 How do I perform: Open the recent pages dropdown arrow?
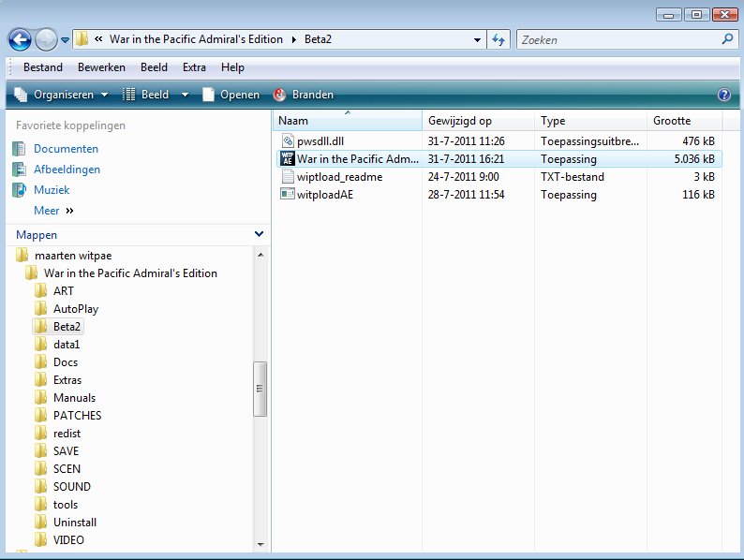pos(65,40)
